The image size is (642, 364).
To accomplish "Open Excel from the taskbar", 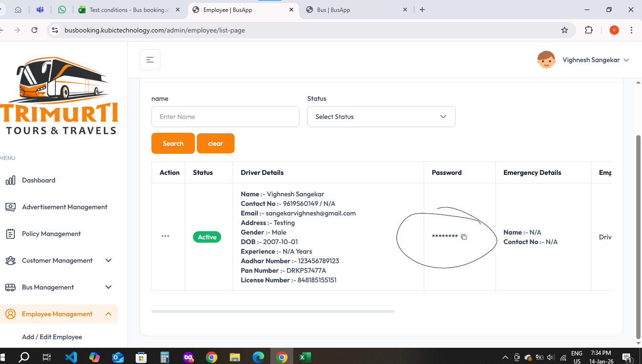I will (x=305, y=357).
